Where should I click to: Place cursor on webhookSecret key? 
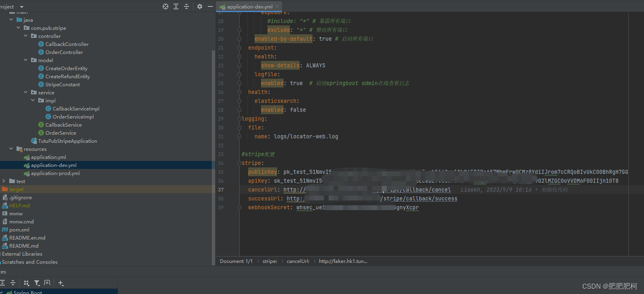click(269, 207)
